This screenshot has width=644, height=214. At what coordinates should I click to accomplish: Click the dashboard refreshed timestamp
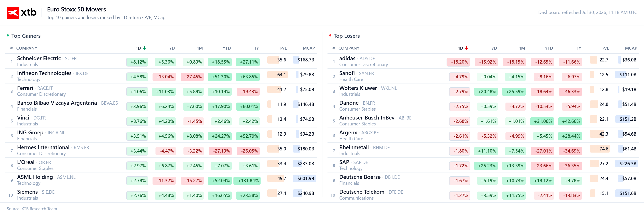point(587,12)
